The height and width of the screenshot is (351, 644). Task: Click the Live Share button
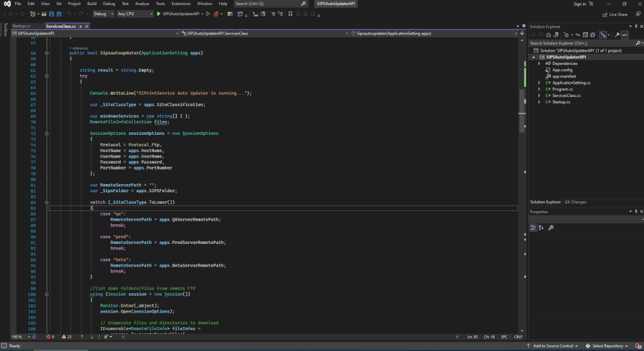[615, 14]
